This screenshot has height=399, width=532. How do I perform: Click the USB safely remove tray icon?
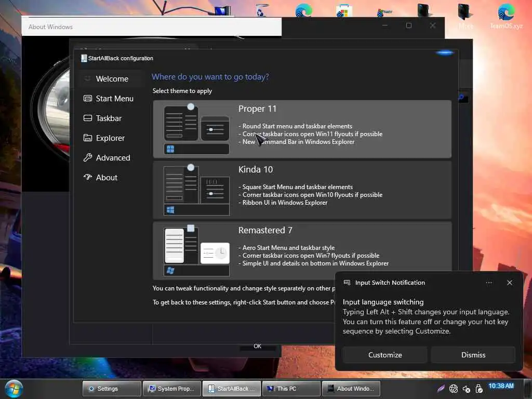478,389
